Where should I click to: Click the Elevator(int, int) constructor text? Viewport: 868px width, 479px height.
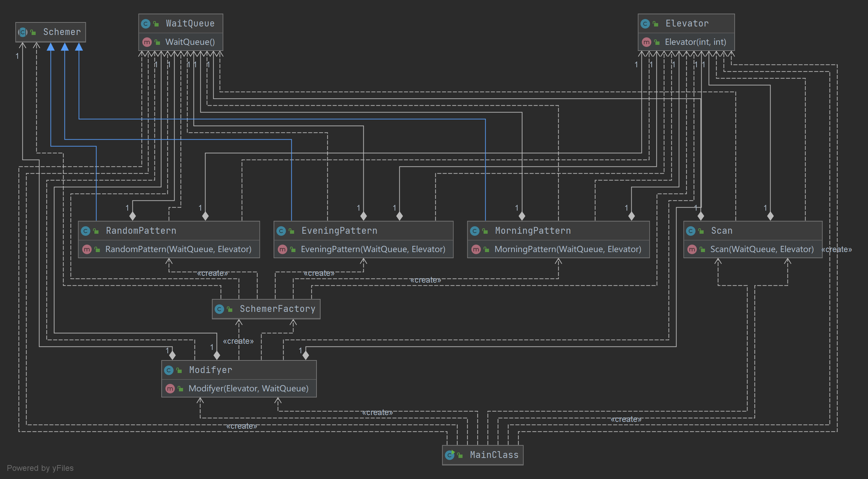[695, 42]
